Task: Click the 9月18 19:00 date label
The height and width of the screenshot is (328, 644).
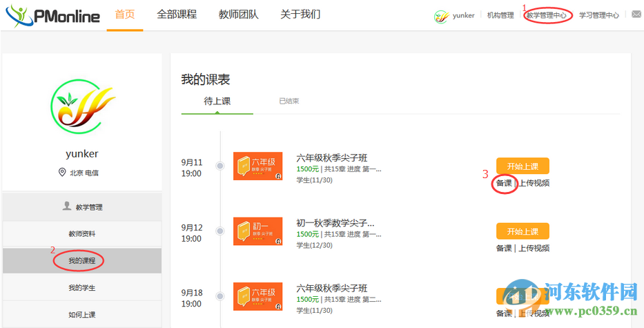Action: click(191, 298)
